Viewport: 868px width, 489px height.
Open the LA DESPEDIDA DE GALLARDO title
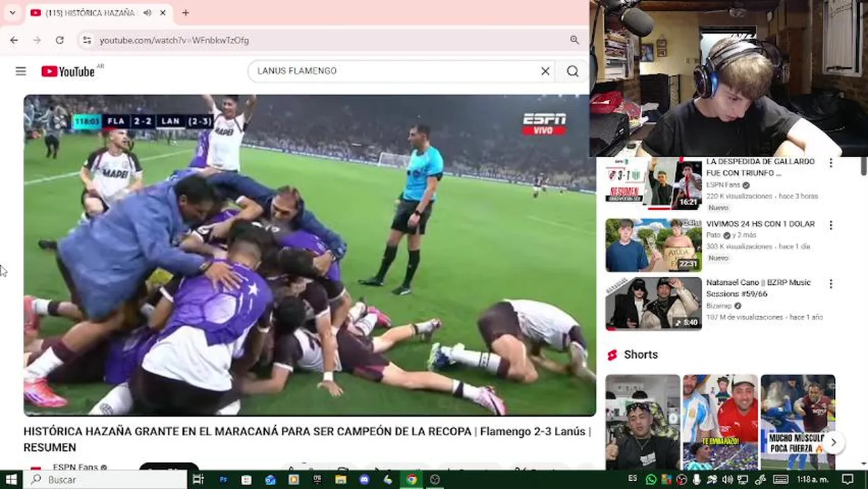click(x=760, y=167)
